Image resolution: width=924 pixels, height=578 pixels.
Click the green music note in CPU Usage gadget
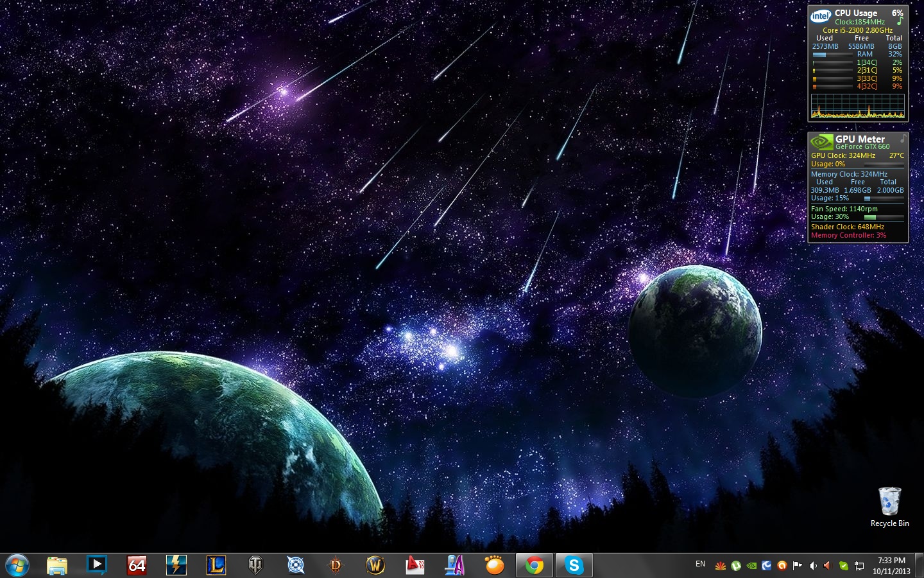point(900,21)
